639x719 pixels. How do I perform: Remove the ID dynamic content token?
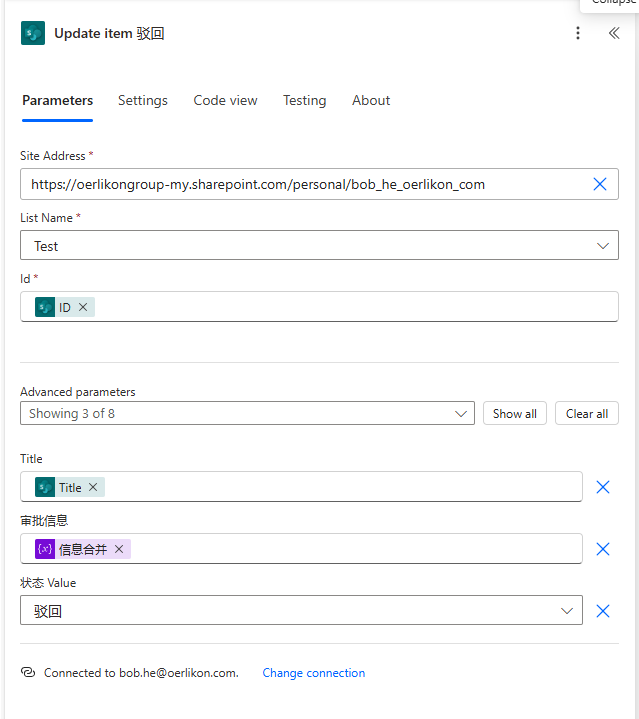[83, 307]
